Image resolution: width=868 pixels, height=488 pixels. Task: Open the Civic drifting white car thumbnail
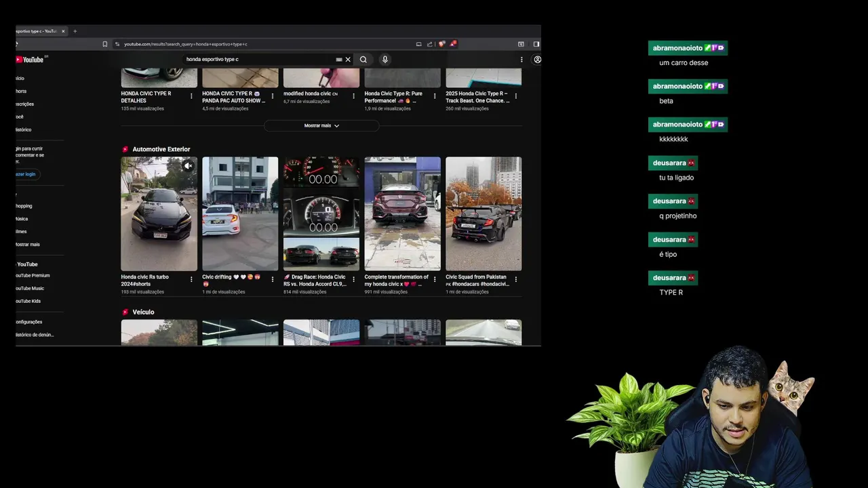pos(240,214)
